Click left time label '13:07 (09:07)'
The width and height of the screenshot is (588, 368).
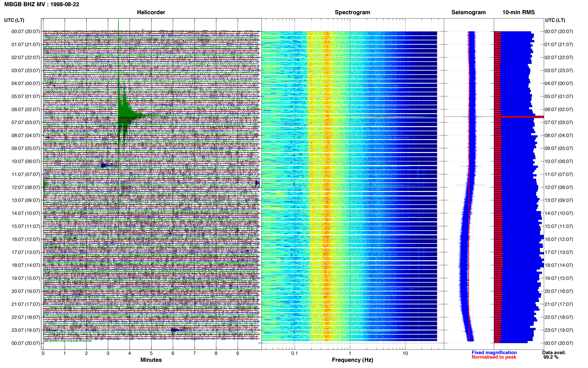pyautogui.click(x=26, y=200)
